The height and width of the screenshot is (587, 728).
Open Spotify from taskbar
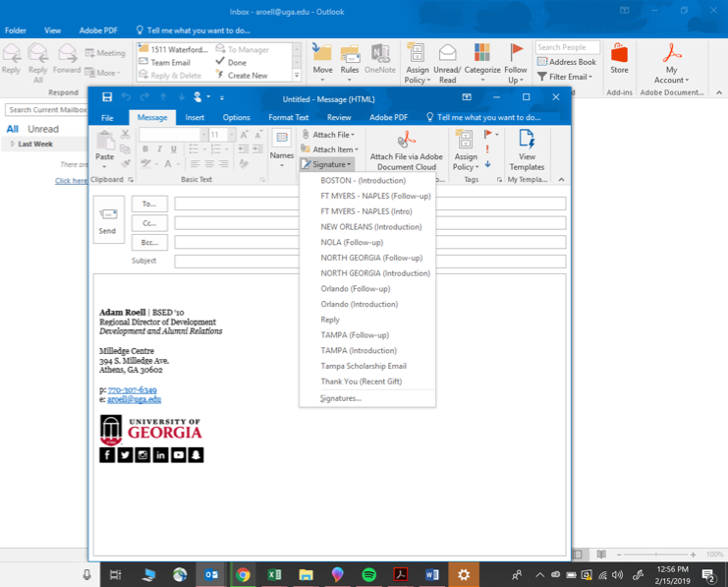pyautogui.click(x=368, y=575)
